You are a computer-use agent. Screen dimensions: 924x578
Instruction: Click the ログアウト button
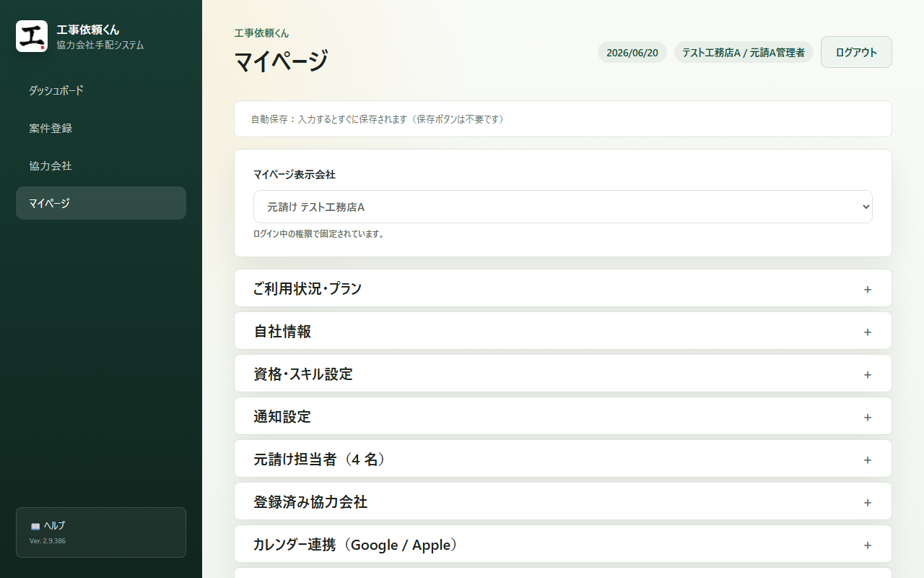[856, 52]
